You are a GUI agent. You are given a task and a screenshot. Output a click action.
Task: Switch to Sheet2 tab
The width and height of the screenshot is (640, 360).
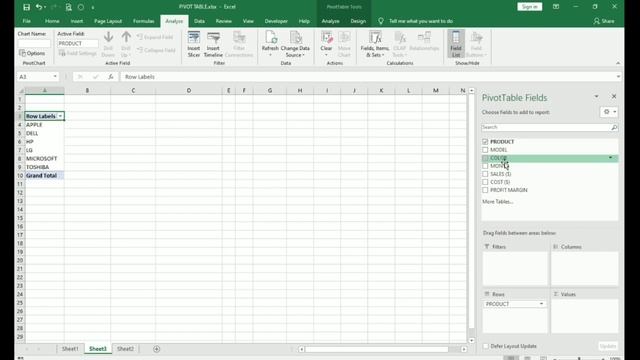click(x=125, y=349)
